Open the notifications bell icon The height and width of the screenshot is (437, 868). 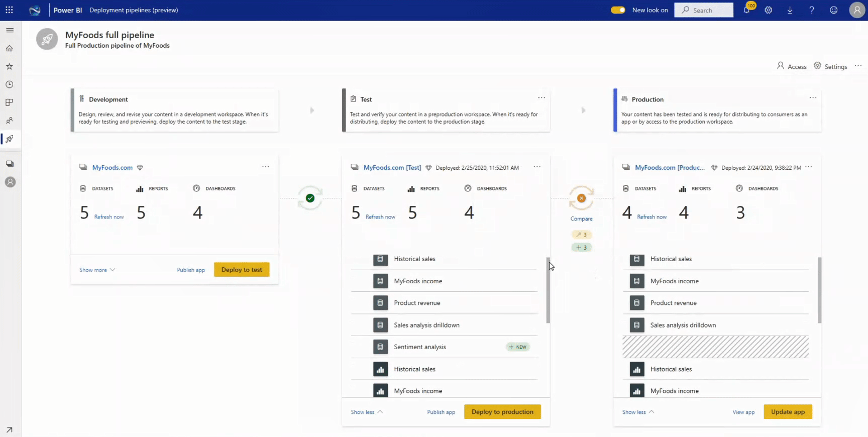pos(747,10)
